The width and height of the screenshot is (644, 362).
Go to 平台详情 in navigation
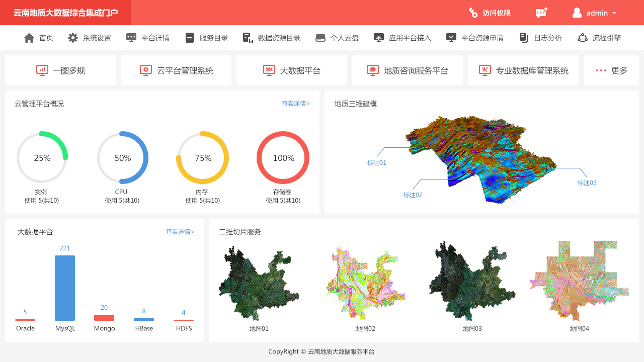[148, 38]
